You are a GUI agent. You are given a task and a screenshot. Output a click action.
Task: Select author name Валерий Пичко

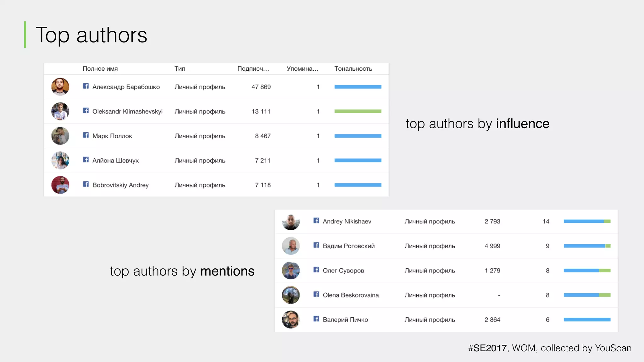345,320
